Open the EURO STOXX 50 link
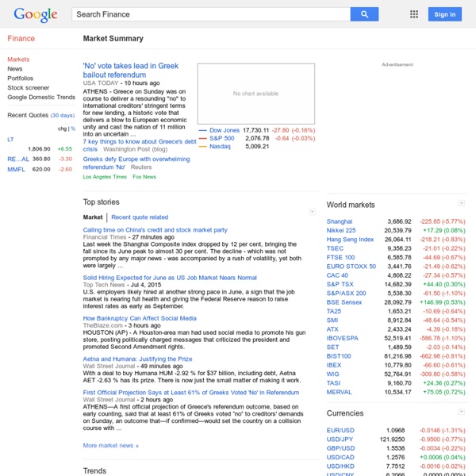Viewport: 476px width, 476px height. coord(351,267)
